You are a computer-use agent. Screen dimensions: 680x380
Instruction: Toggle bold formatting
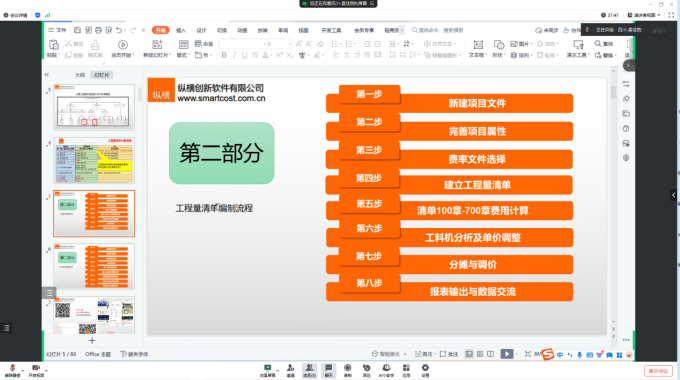[x=224, y=55]
